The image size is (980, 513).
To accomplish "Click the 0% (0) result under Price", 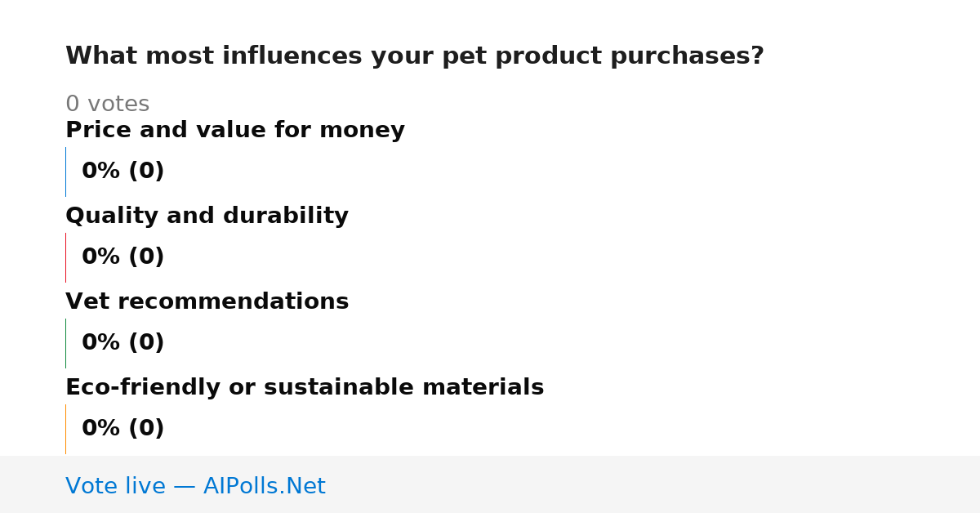I will click(122, 172).
